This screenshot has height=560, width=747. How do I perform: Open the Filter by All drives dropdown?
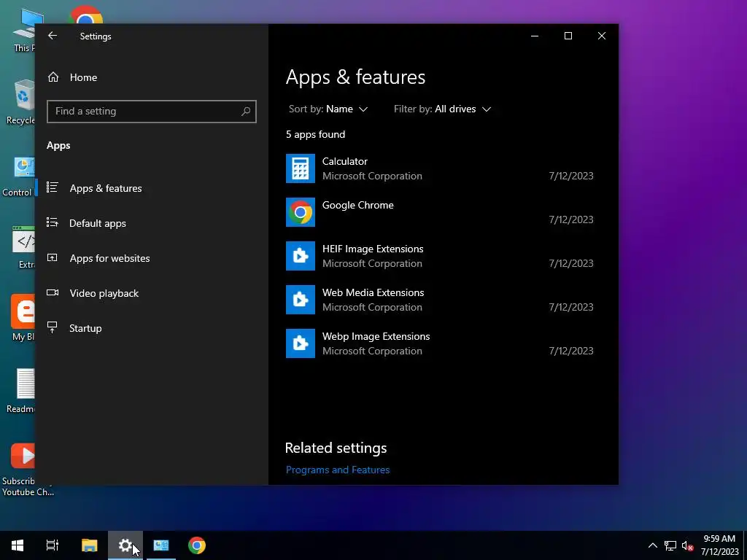pos(442,109)
